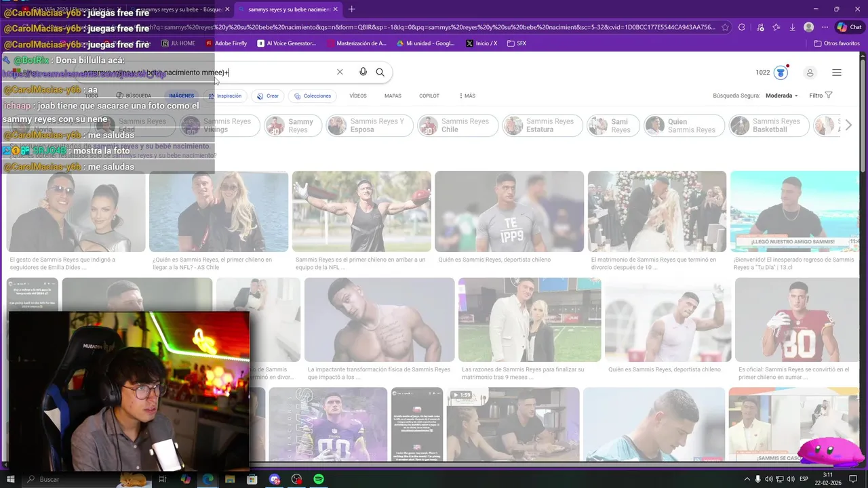The height and width of the screenshot is (488, 868).
Task: Expand the MÁS menu in Bing
Action: pos(467,96)
